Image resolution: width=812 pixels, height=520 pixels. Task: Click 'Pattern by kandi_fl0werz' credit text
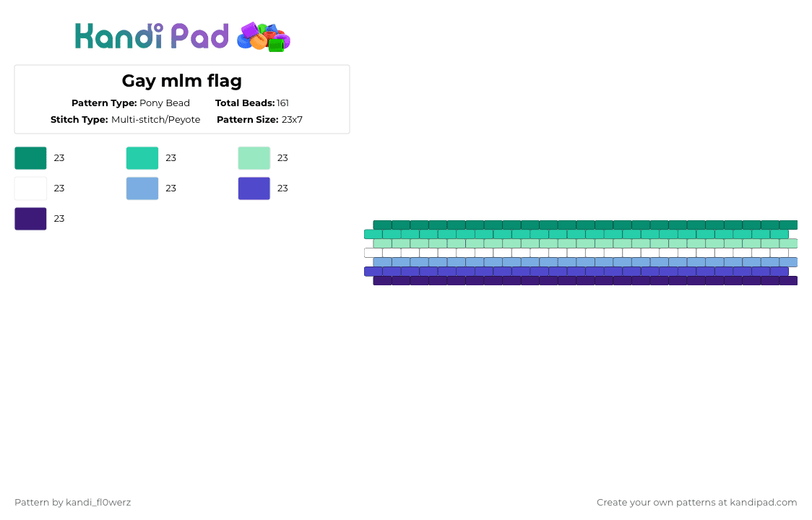[72, 503]
